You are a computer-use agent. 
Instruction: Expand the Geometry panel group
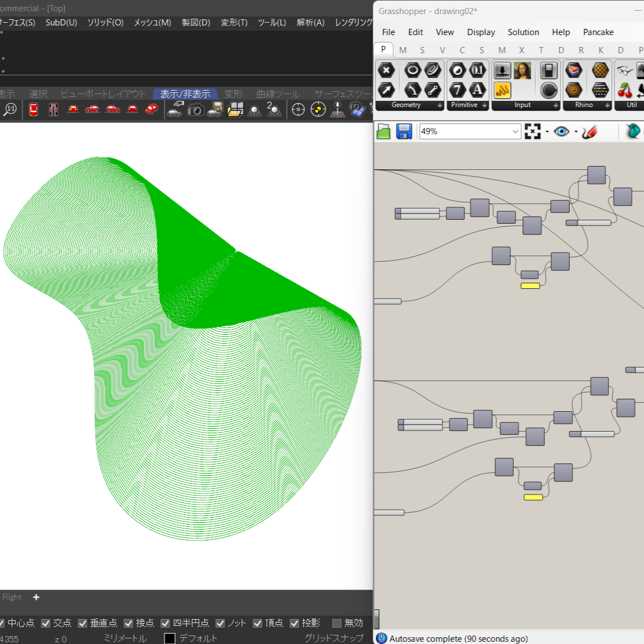coord(440,105)
